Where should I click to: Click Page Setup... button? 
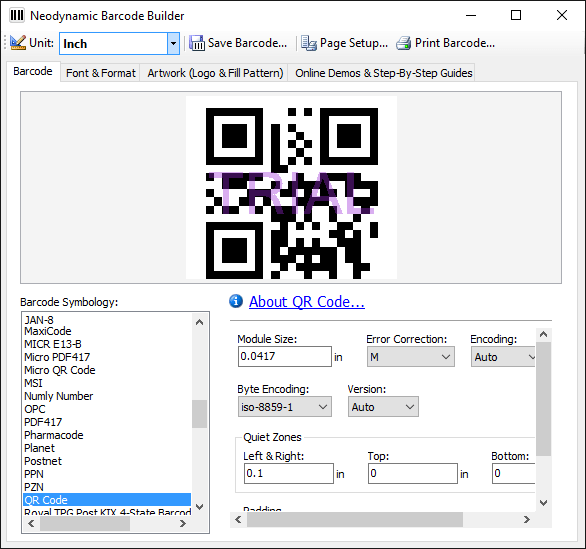click(345, 43)
